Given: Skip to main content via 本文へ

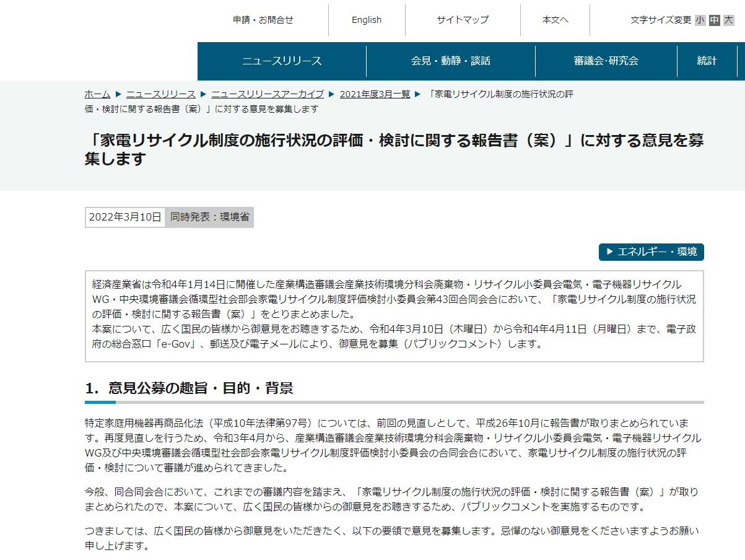Looking at the screenshot, I should point(555,20).
